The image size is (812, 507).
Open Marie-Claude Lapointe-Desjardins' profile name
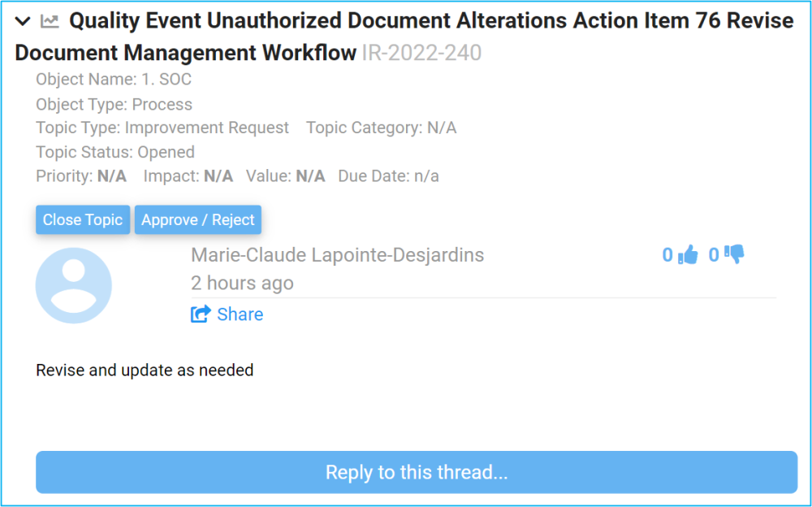(337, 255)
